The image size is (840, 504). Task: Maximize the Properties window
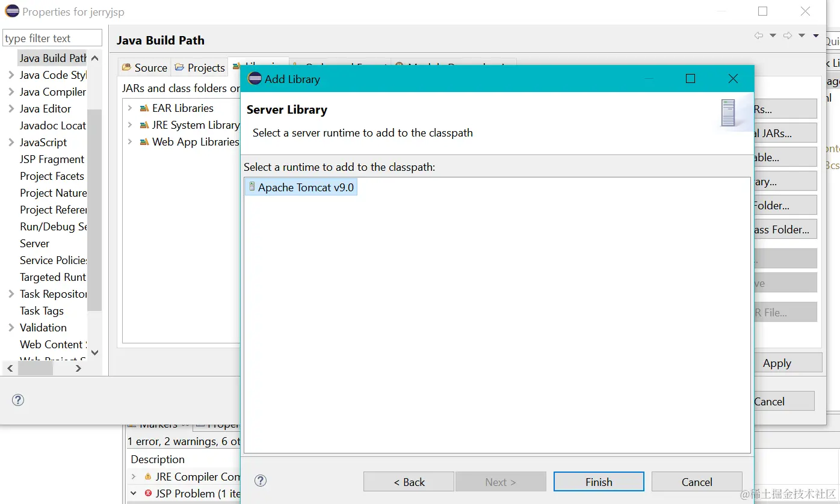(762, 11)
